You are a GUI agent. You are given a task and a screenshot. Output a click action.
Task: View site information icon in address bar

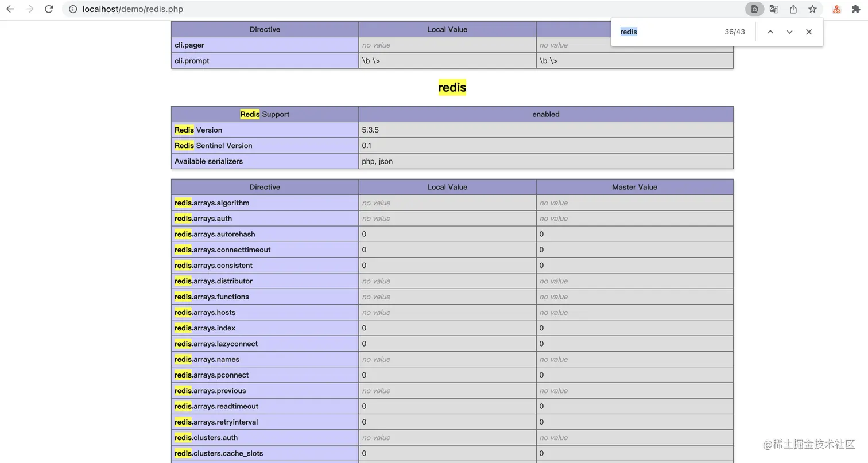click(x=73, y=9)
